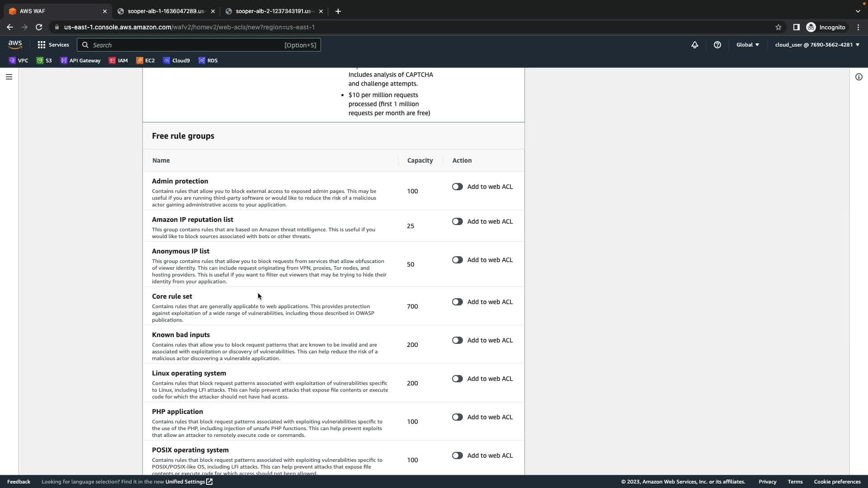The image size is (868, 488).
Task: Expand the browser tab search chevron
Action: [x=858, y=11]
